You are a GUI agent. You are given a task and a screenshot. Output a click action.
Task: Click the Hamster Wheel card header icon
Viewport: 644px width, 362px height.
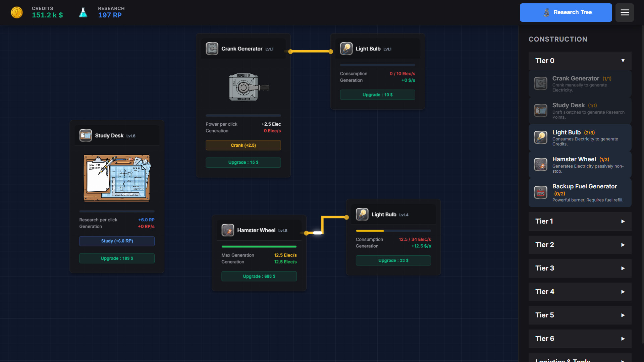228,230
